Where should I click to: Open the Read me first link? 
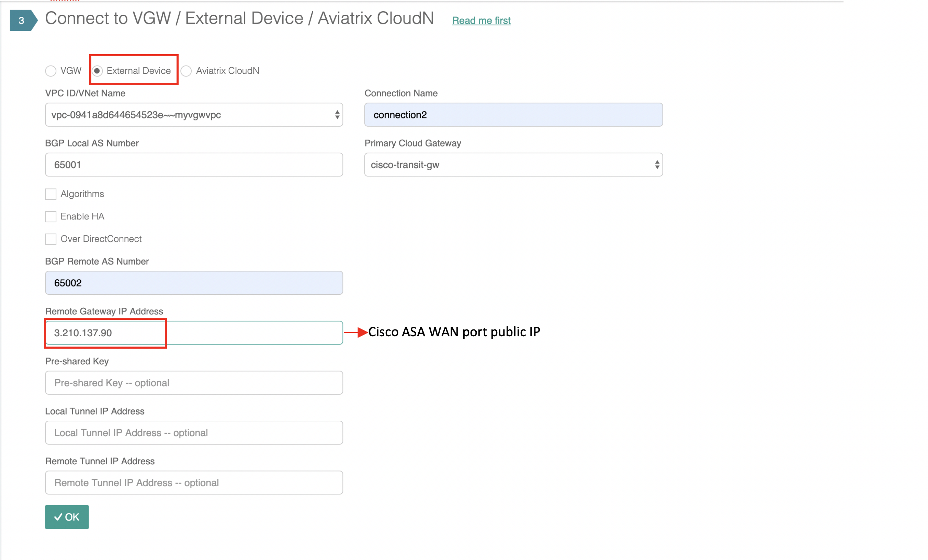coord(481,21)
